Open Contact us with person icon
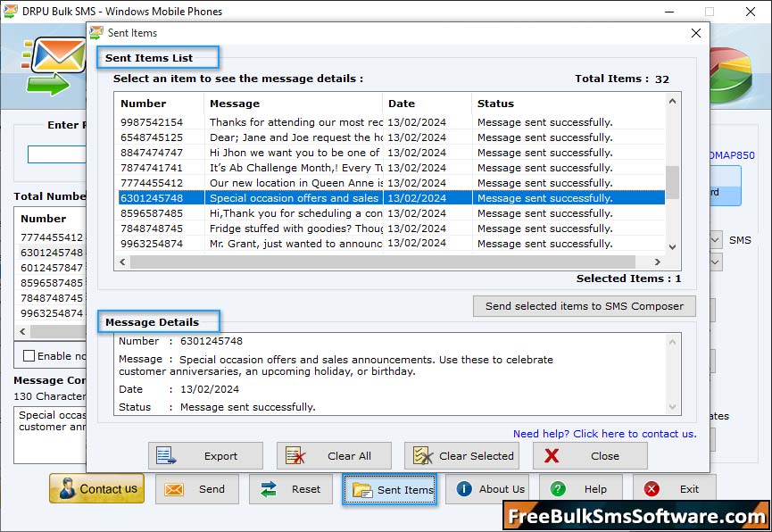Viewport: 772px width, 532px height. [96, 488]
